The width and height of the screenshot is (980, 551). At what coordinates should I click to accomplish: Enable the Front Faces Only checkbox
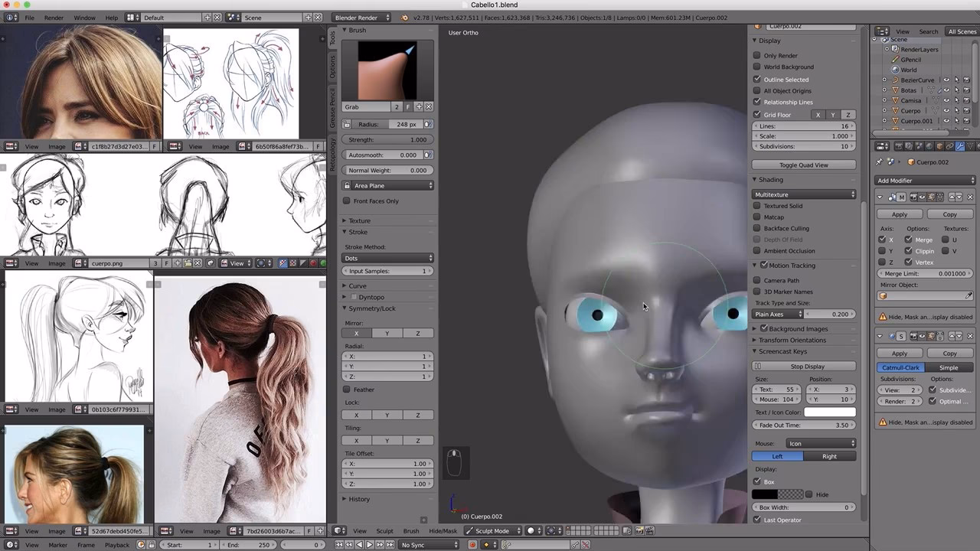tap(346, 201)
